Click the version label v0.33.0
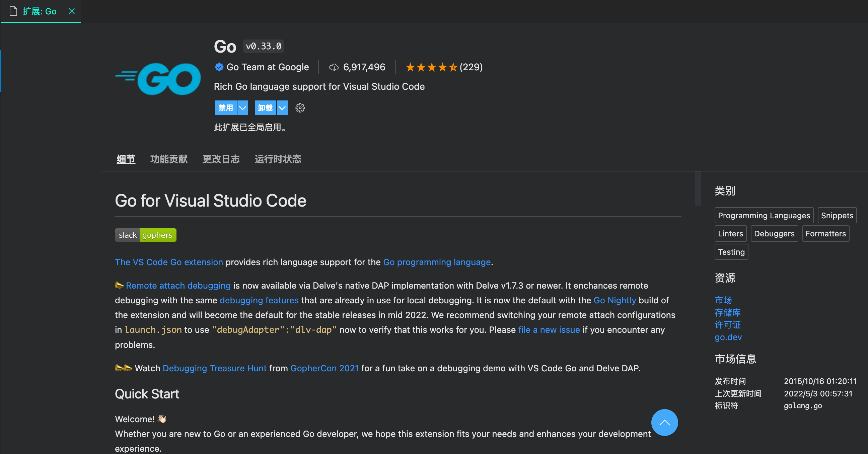 coord(264,46)
